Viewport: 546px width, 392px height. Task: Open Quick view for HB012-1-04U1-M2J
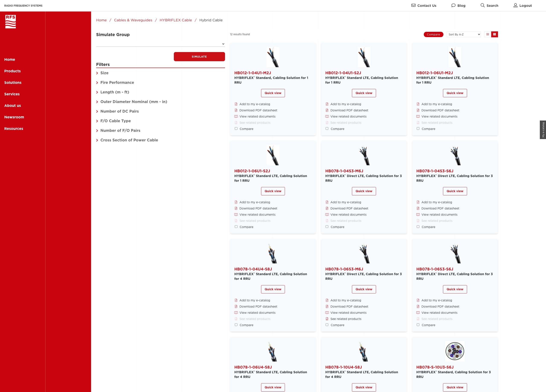[273, 93]
